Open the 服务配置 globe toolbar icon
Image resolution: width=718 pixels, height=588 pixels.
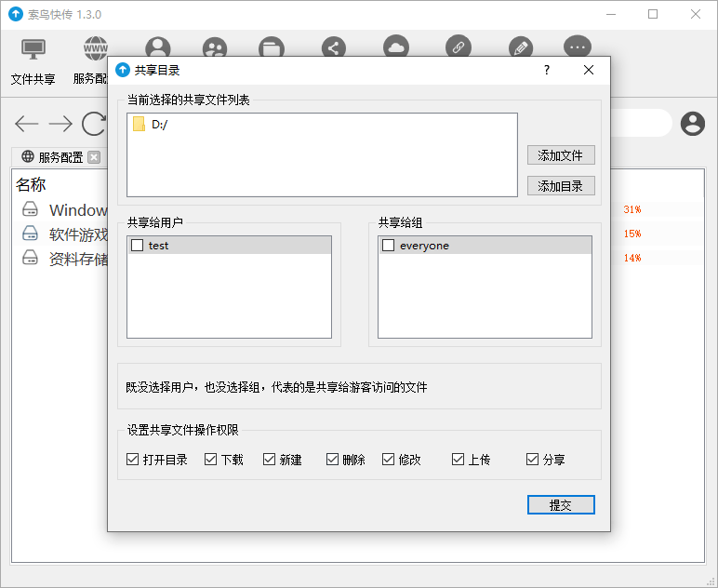pyautogui.click(x=95, y=48)
